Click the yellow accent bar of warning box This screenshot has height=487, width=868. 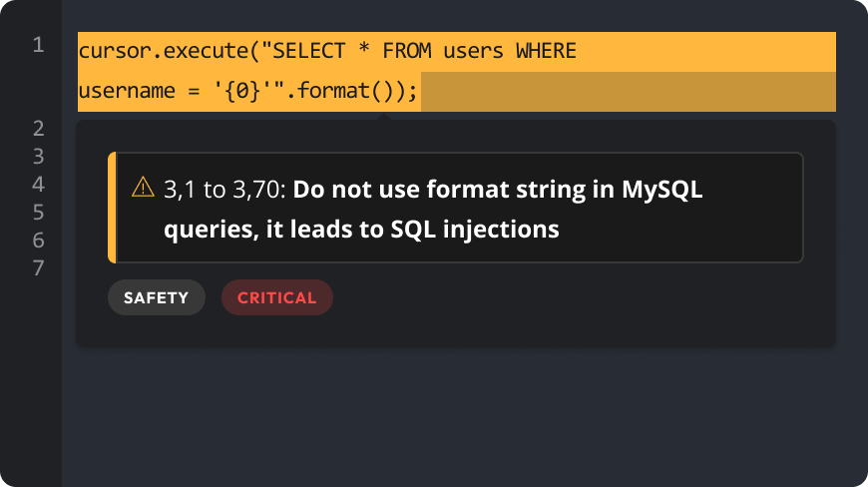coord(112,208)
